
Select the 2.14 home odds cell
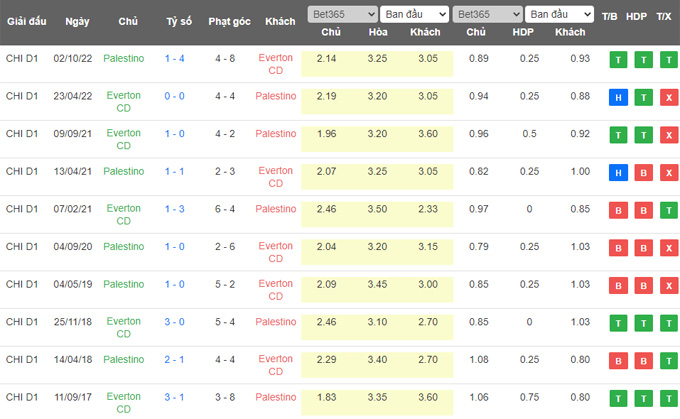click(326, 59)
